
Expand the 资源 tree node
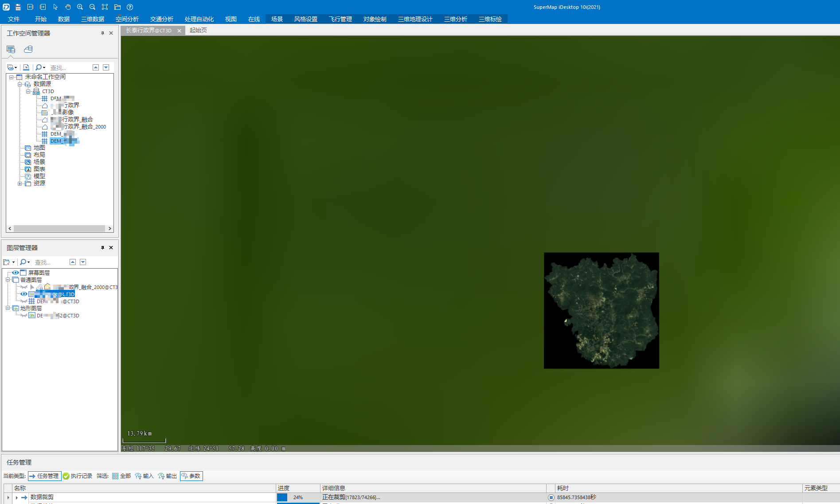point(20,184)
